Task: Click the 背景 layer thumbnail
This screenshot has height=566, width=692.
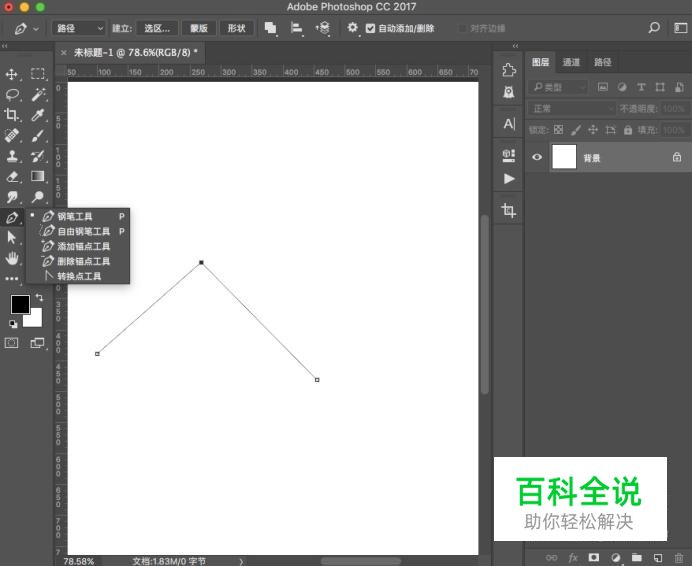Action: pos(564,157)
